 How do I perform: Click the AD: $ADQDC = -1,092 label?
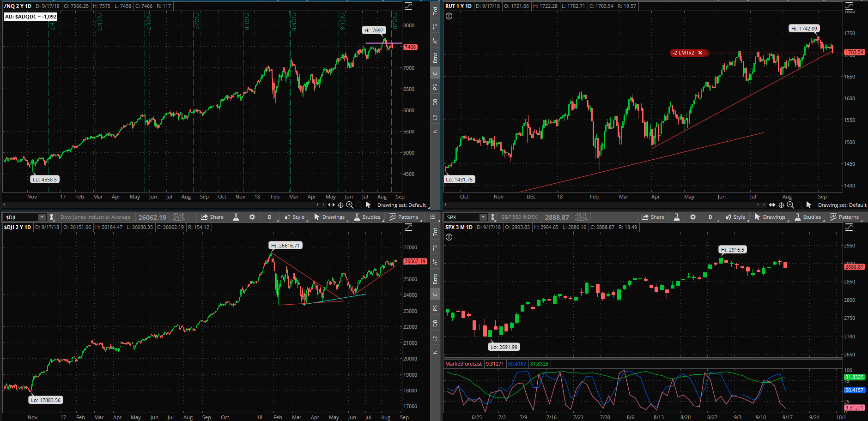(31, 17)
